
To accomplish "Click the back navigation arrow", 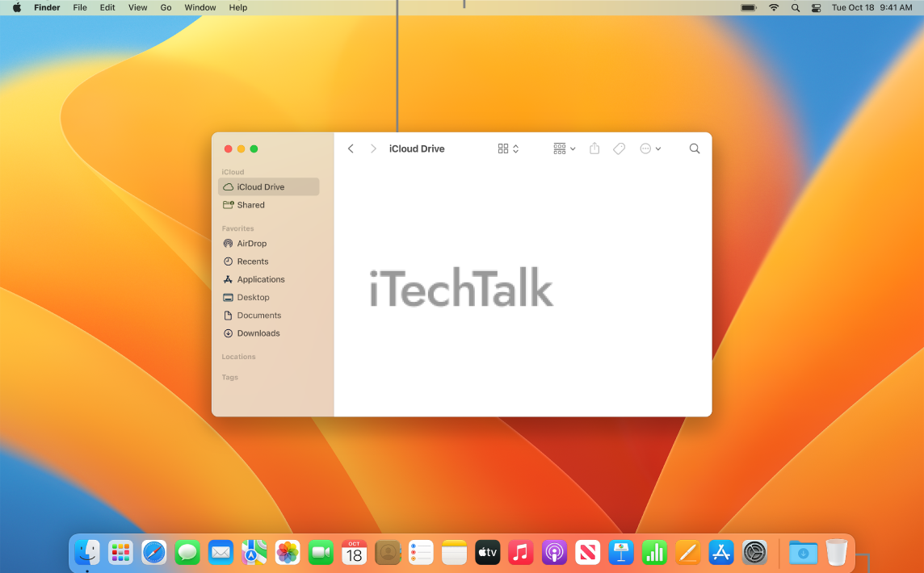I will point(351,148).
